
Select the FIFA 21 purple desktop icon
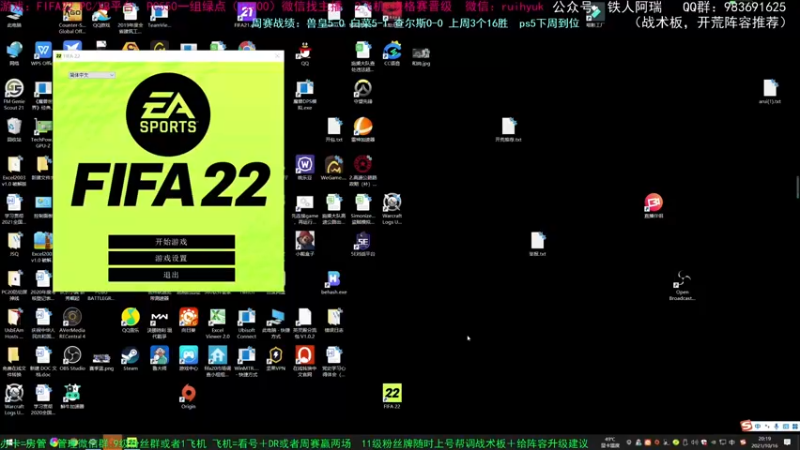(x=246, y=14)
